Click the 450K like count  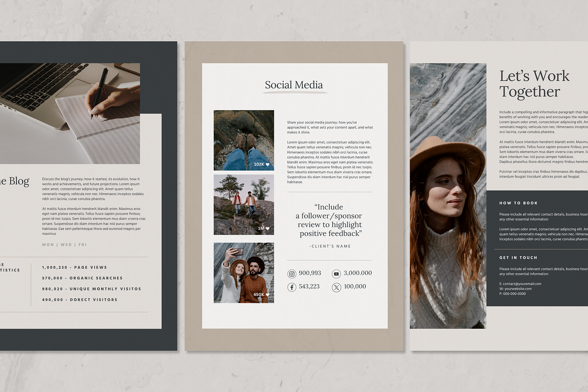[259, 295]
